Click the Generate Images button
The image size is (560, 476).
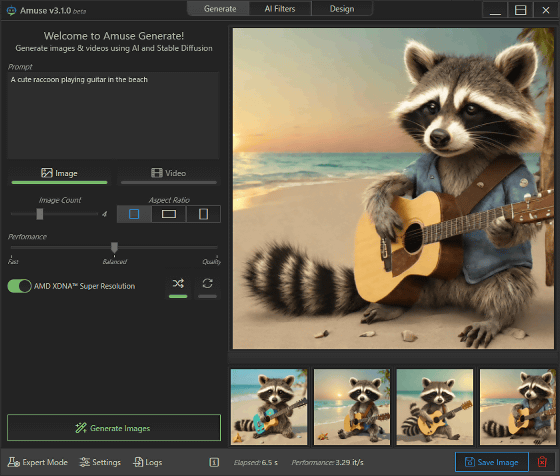click(114, 427)
